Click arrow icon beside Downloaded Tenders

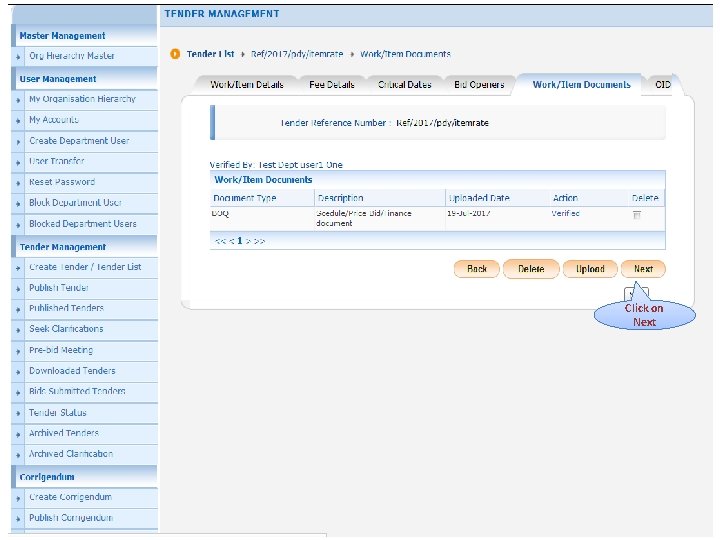tap(18, 372)
